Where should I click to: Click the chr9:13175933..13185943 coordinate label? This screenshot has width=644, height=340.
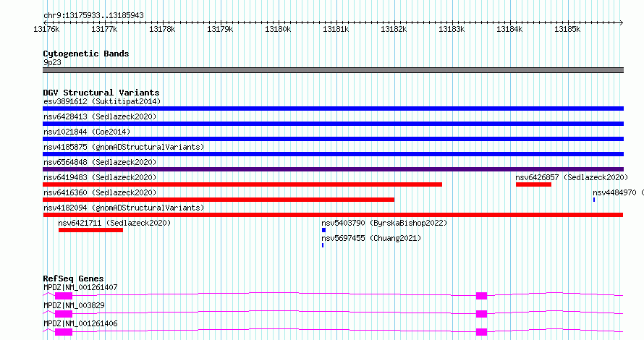pyautogui.click(x=93, y=16)
